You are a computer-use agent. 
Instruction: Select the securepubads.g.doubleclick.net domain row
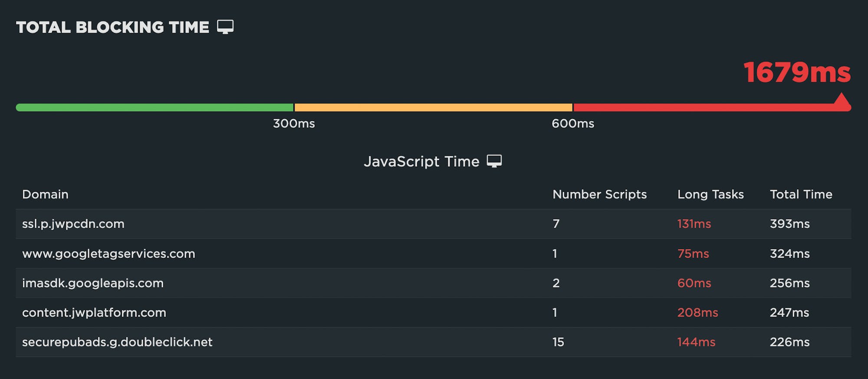point(117,342)
